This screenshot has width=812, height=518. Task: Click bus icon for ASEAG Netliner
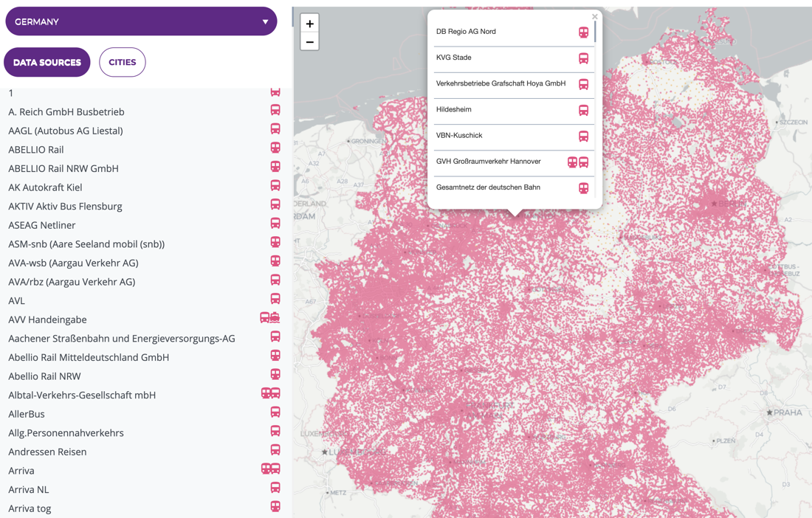click(275, 223)
